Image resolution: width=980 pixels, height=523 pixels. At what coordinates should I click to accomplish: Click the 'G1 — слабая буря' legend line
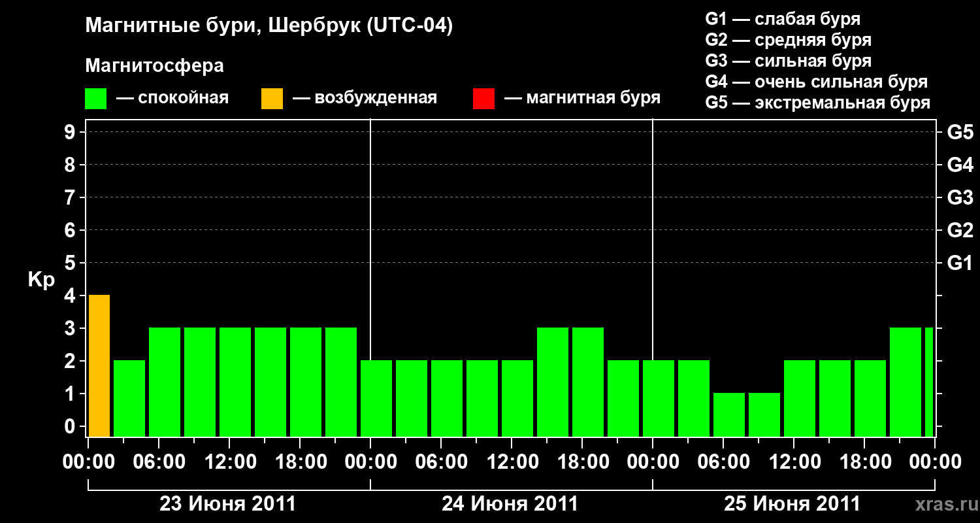[783, 19]
